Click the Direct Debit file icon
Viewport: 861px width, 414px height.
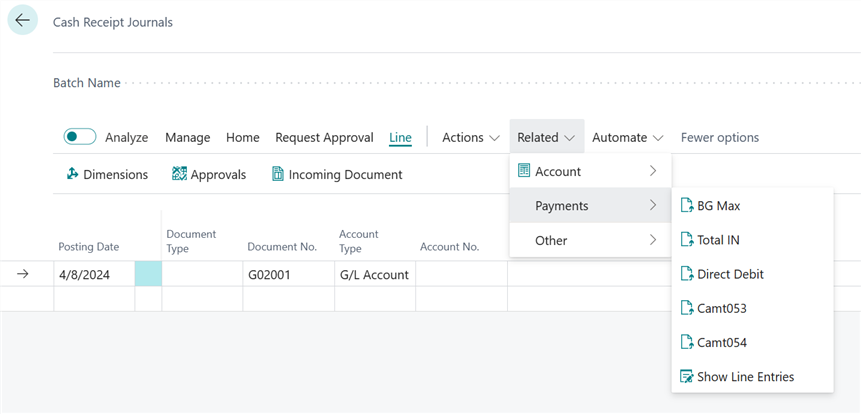point(687,273)
